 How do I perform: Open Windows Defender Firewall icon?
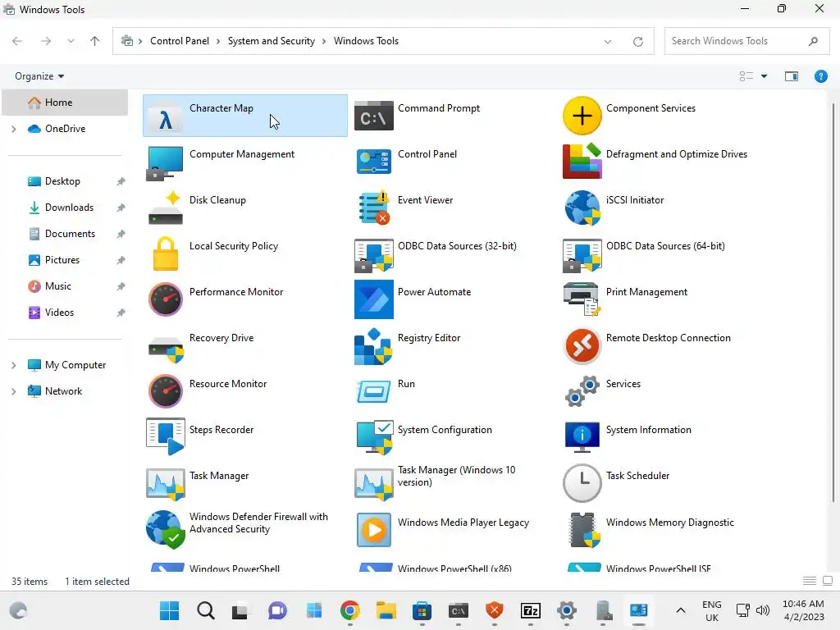(164, 530)
